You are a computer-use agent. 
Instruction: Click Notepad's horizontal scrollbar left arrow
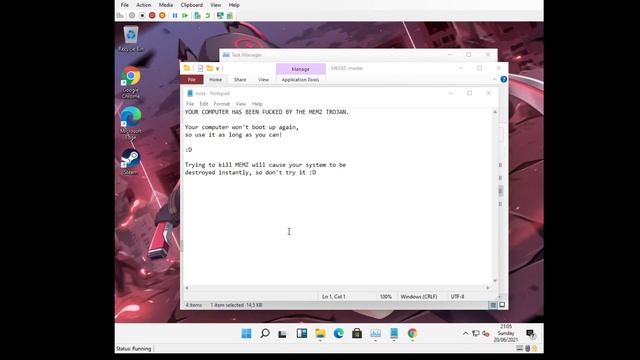187,288
